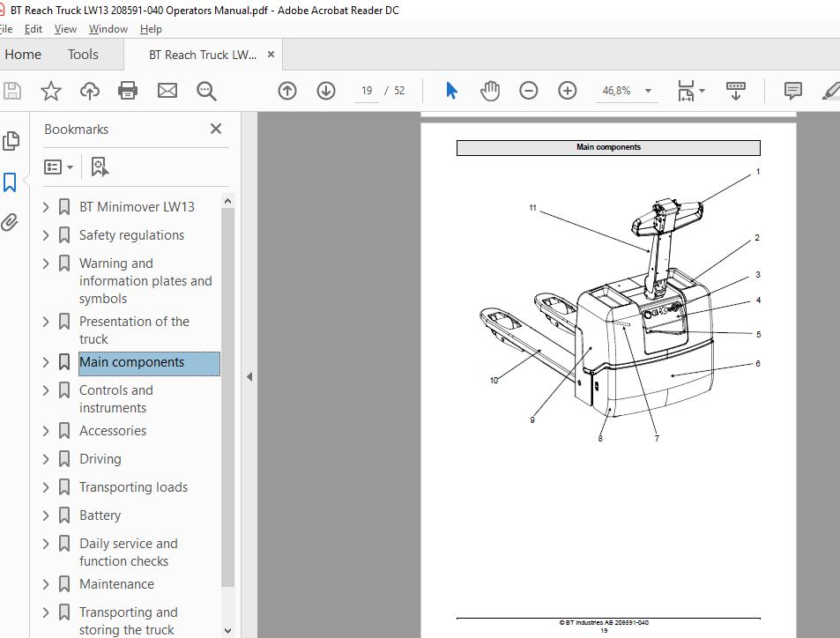Jump to the Maintenance bookmark
This screenshot has height=638, width=840.
pos(116,584)
